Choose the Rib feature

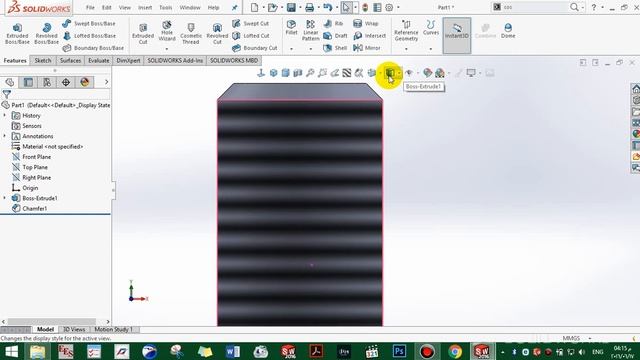pos(333,24)
